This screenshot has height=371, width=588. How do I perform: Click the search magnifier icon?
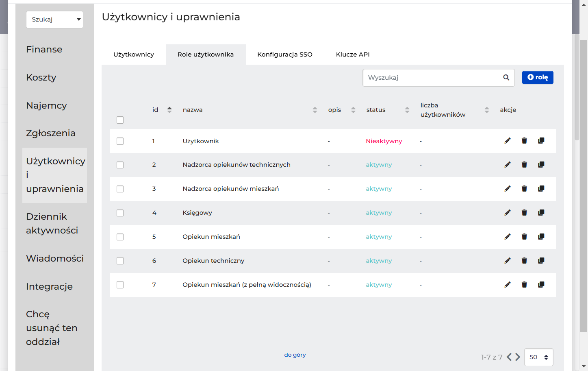tap(506, 78)
